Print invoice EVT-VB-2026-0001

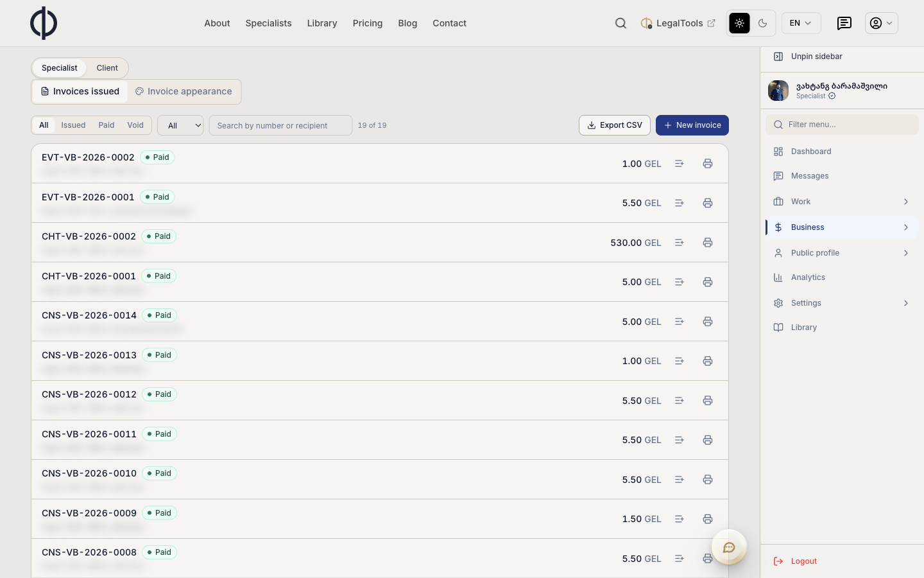[x=708, y=203]
